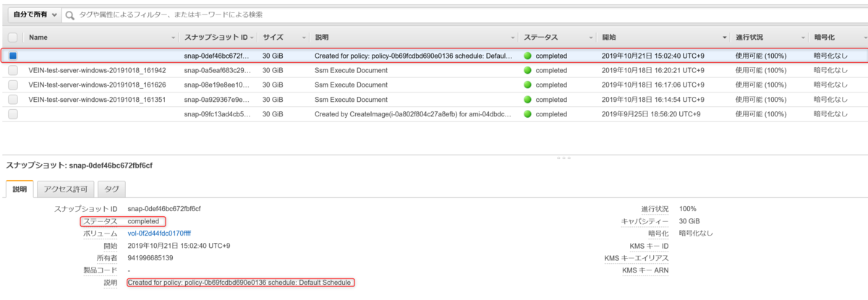Click the 暗号化なし value in details pane
Viewport: 868px width, 300px height.
click(696, 233)
